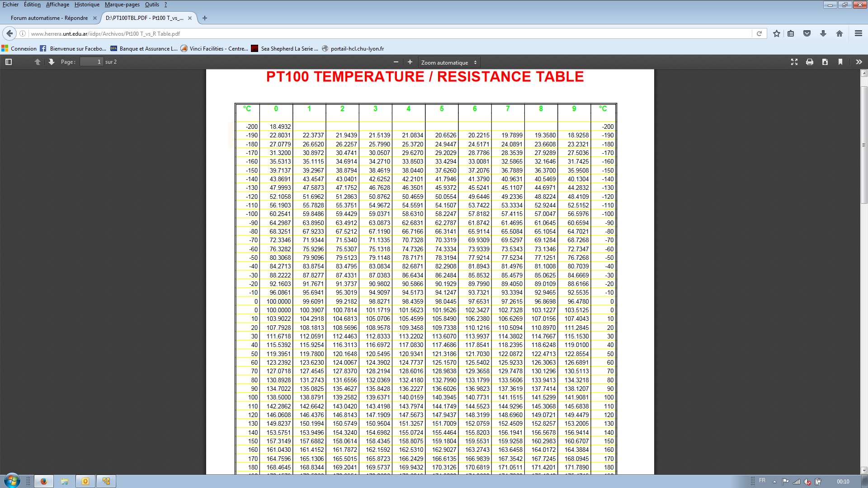
Task: Expand PDF viewer extra tools menu
Action: [859, 62]
